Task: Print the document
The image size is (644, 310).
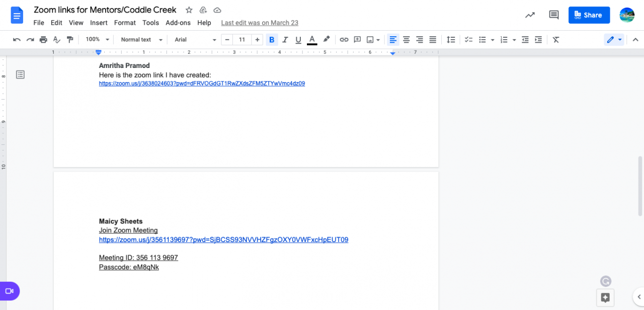Action: pos(43,40)
